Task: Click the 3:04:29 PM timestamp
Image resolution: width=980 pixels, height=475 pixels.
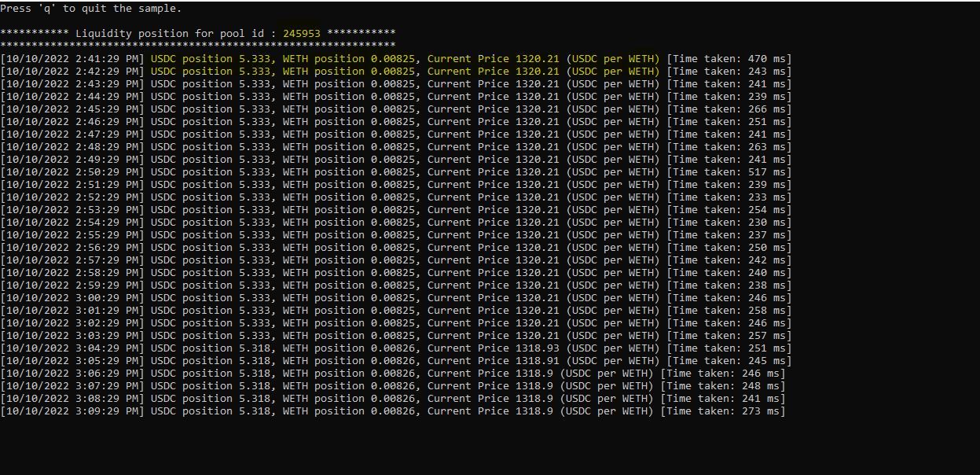Action: pyautogui.click(x=72, y=348)
